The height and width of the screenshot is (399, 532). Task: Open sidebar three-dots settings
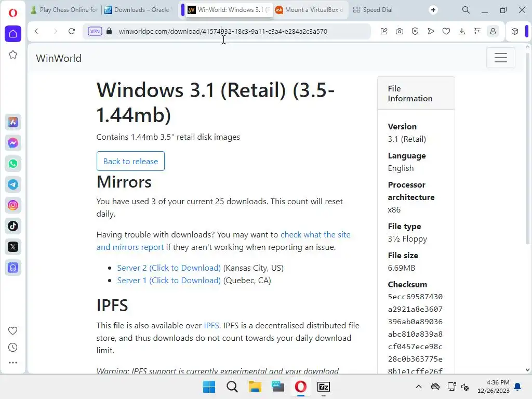(13, 363)
